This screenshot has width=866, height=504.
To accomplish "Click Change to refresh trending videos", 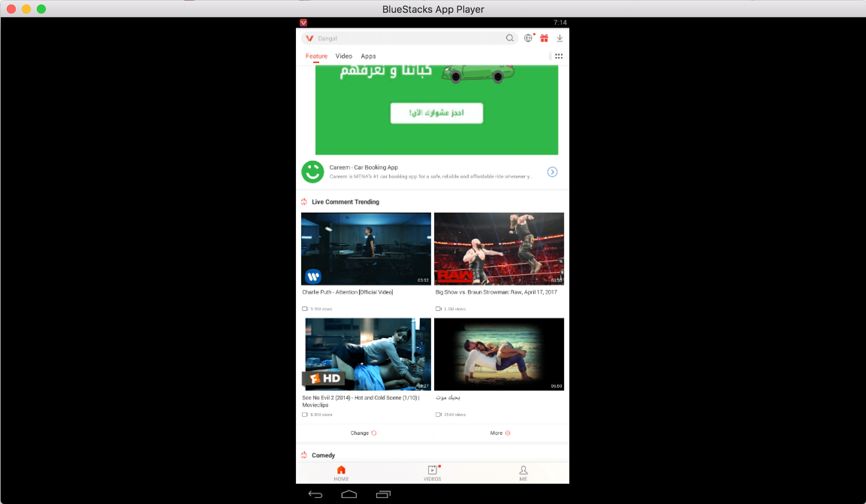I will [363, 433].
